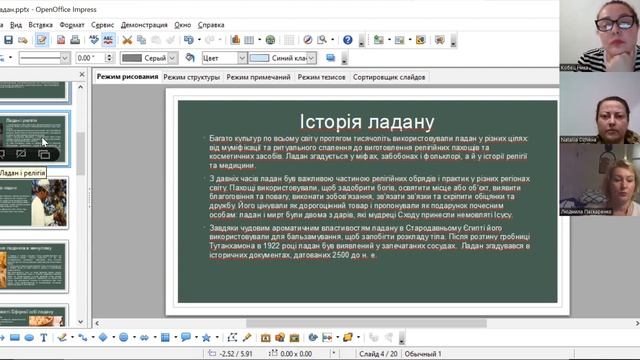Expand the Callouts dropdown arrow
Image resolution: width=640 pixels, height=360 pixels.
tap(196, 338)
